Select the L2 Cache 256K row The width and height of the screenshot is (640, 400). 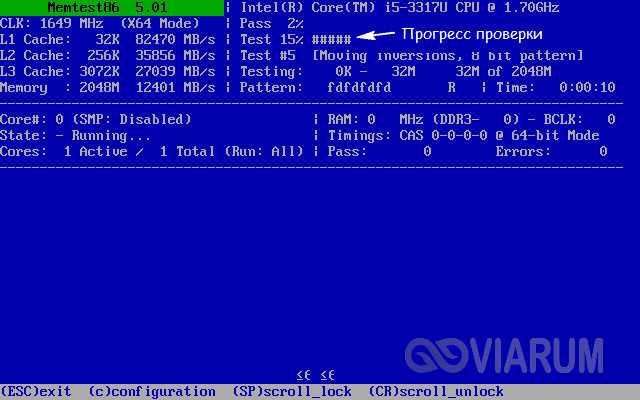pos(108,56)
